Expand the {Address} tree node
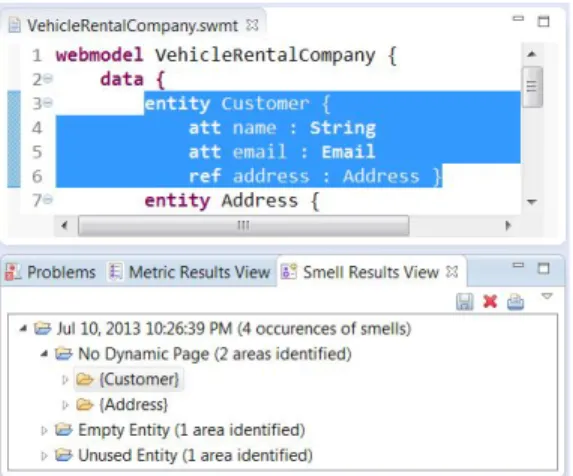Screen dimensions: 573x476 65,405
